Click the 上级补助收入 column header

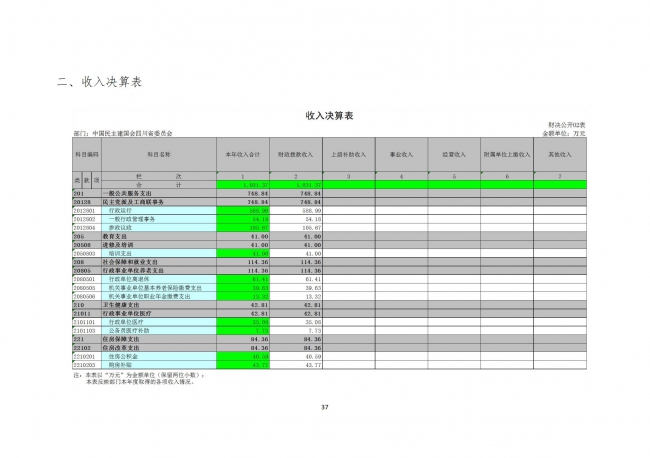pos(346,155)
